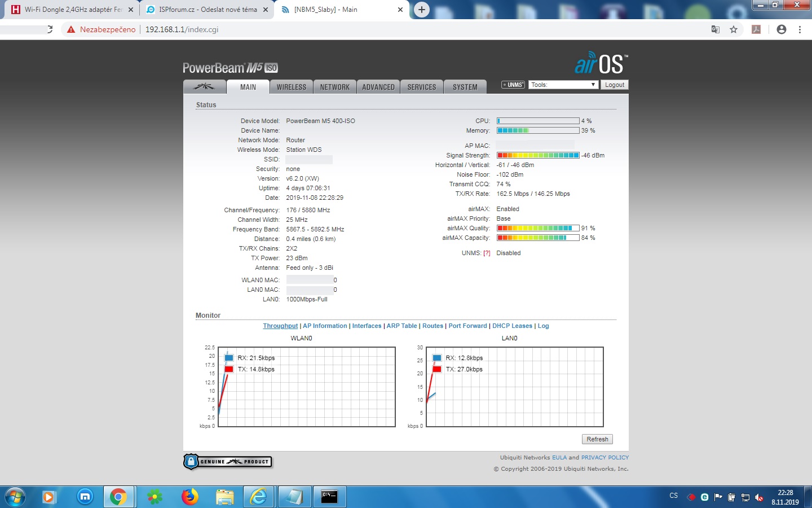
Task: Switch to the WIRELESS tab
Action: (292, 87)
